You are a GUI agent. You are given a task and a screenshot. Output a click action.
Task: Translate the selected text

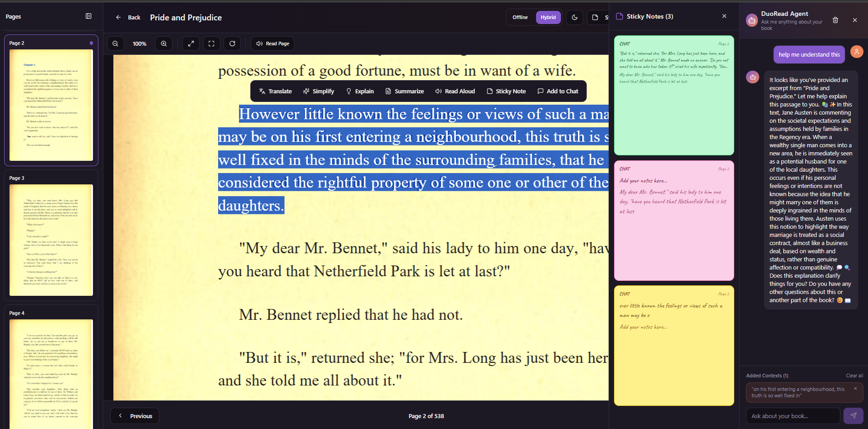click(x=275, y=91)
